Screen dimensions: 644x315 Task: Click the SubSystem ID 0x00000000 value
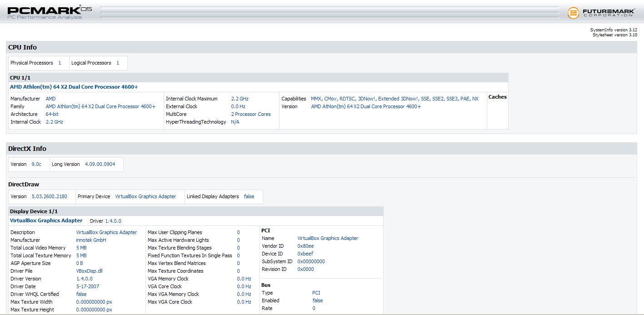311,261
